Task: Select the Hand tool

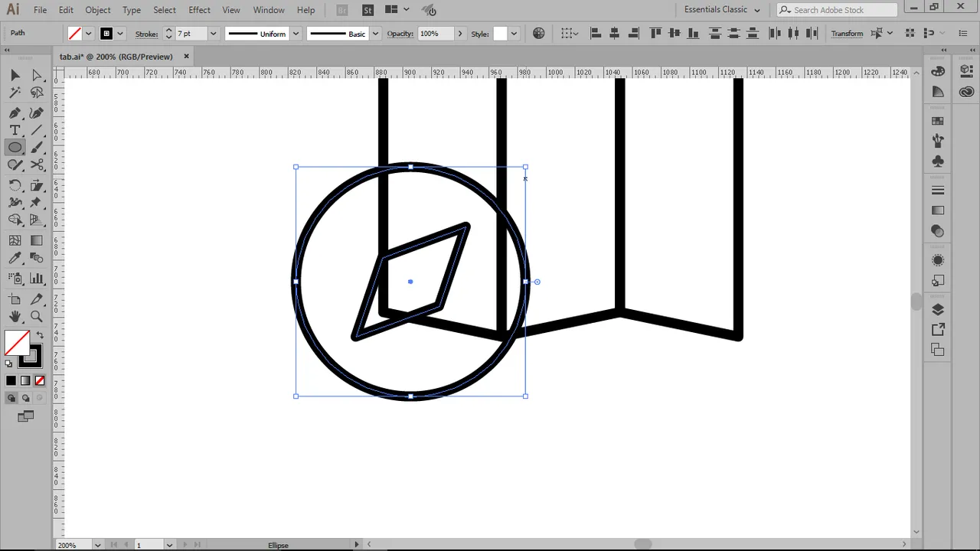Action: pyautogui.click(x=15, y=317)
